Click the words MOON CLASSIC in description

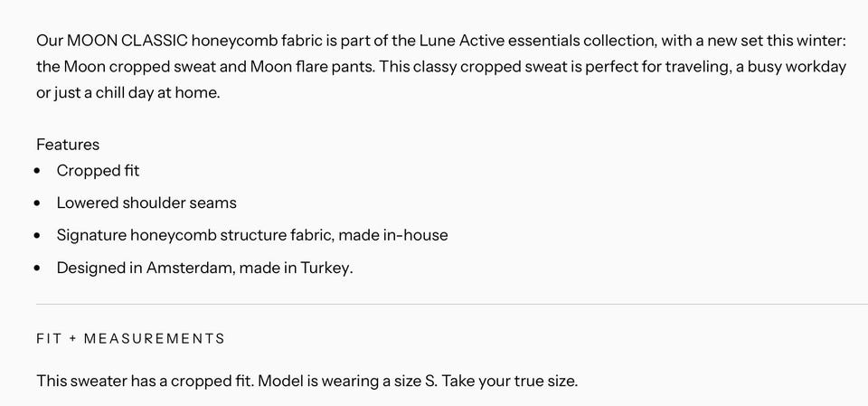pyautogui.click(x=127, y=41)
